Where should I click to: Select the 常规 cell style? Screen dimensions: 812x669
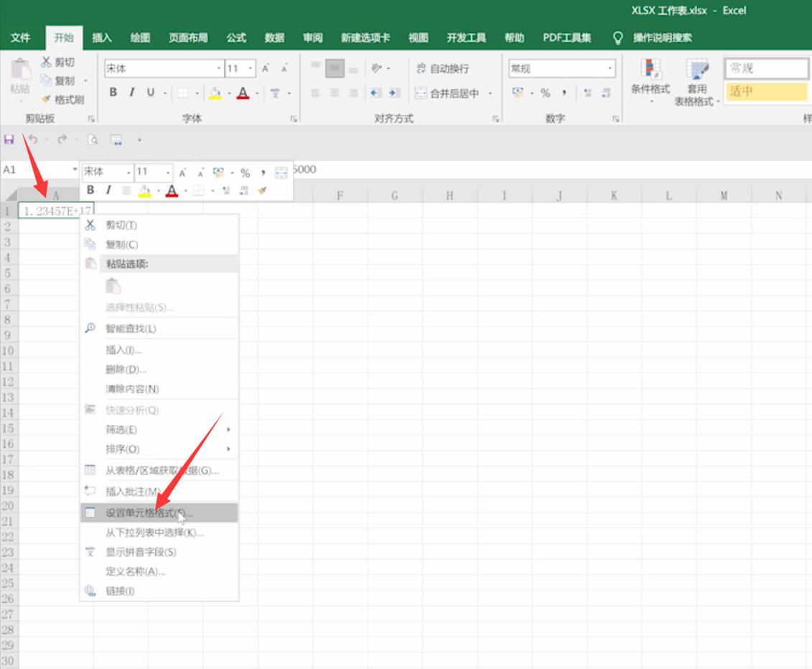[x=767, y=68]
